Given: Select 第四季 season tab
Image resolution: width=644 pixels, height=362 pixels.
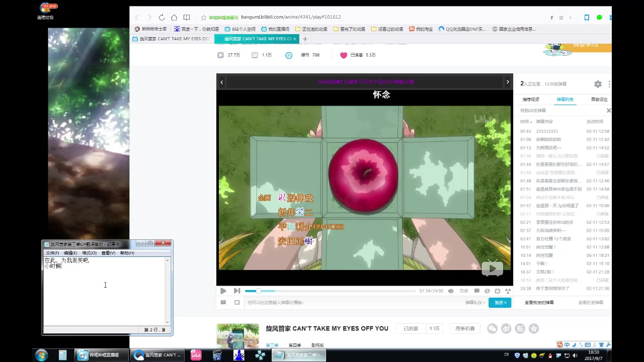Looking at the screenshot, I should pos(295,345).
